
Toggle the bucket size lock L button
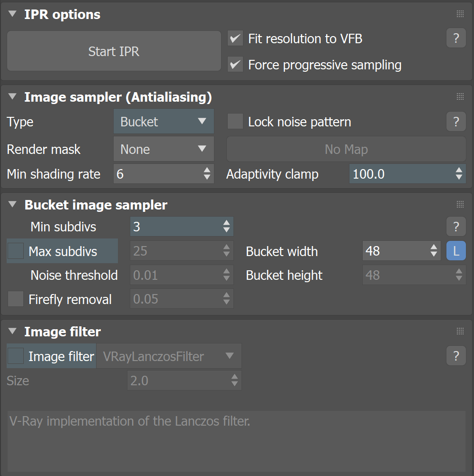coord(456,251)
